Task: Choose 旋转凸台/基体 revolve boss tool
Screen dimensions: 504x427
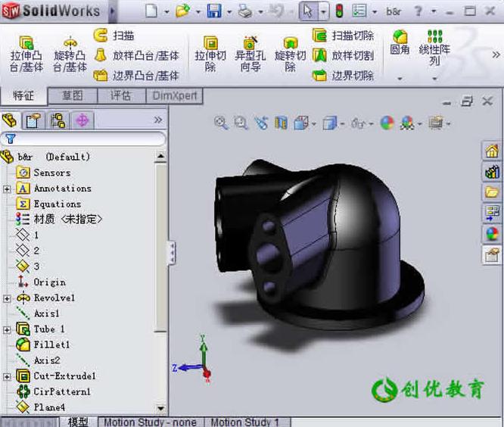Action: (x=70, y=54)
